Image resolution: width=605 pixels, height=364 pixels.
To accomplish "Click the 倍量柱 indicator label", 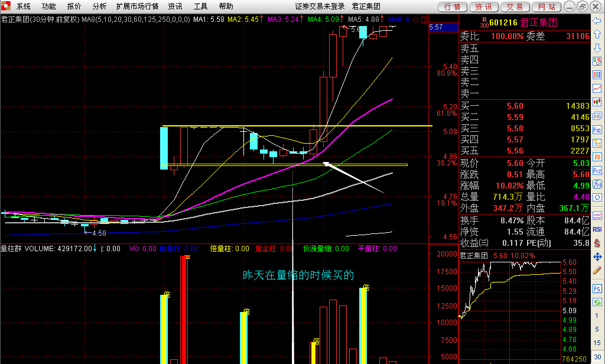I will [x=230, y=249].
